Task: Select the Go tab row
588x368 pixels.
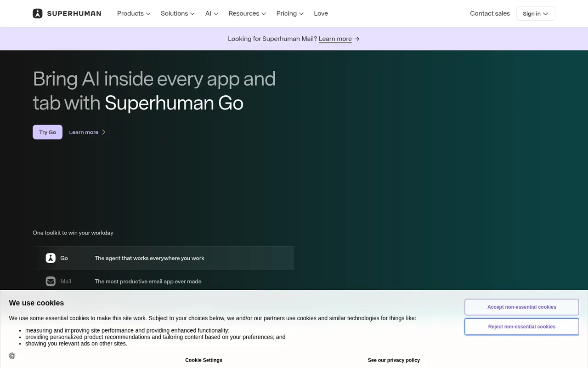Action: [x=163, y=258]
